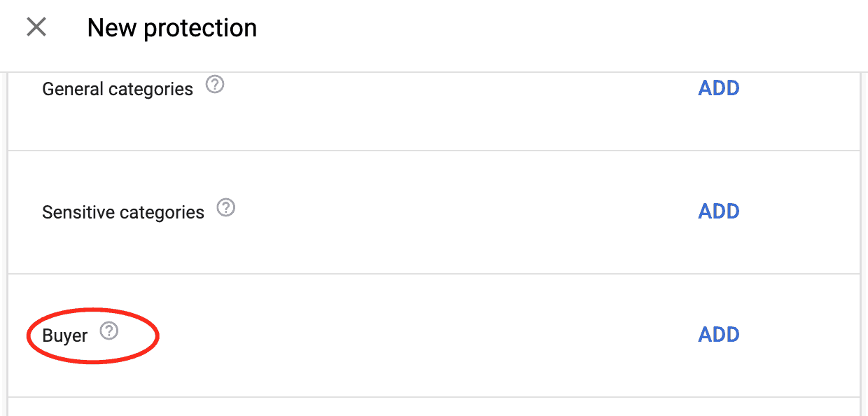The height and width of the screenshot is (416, 868).
Task: Click divider between Sensitive and Buyer rows
Action: click(434, 274)
